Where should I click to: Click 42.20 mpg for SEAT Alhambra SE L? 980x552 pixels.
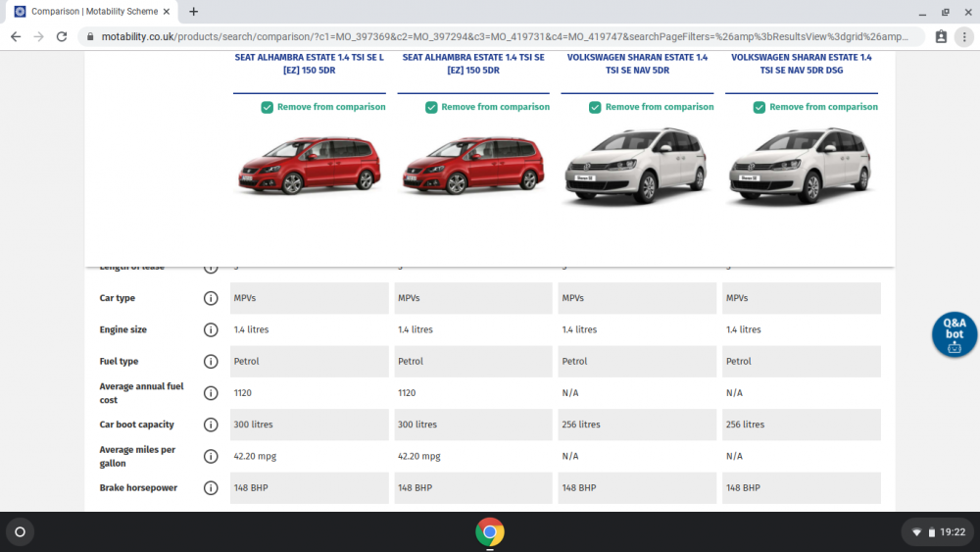[x=255, y=456]
